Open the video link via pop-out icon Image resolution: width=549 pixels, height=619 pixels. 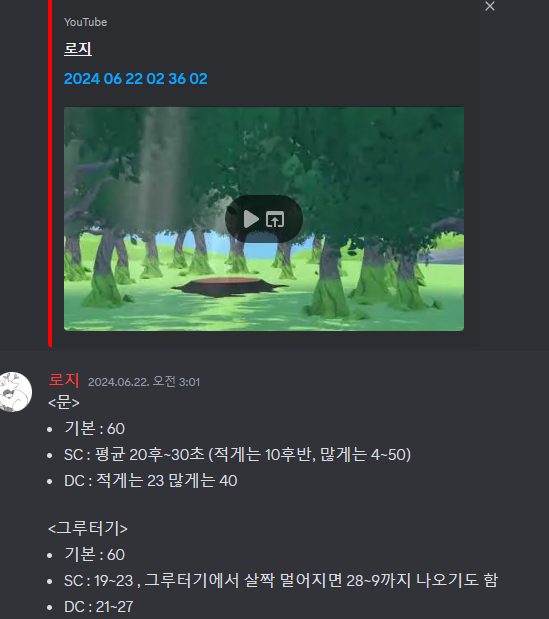275,219
